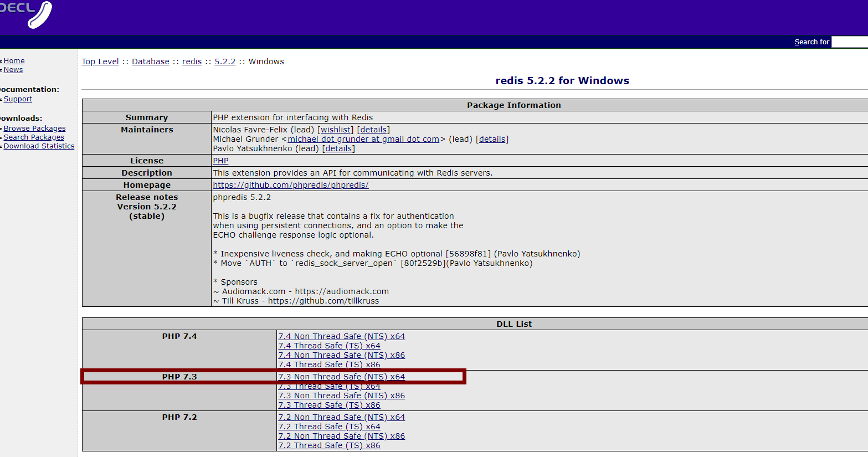Download 7.4 Non Thread Safe (NTS) x86
Viewport: 868px width, 457px height.
(342, 355)
